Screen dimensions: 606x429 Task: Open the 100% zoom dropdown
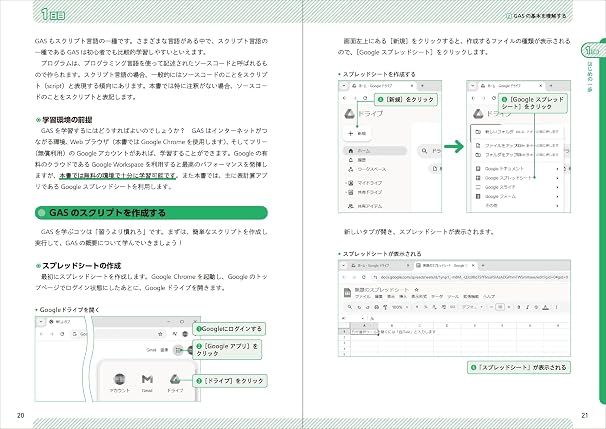399,307
